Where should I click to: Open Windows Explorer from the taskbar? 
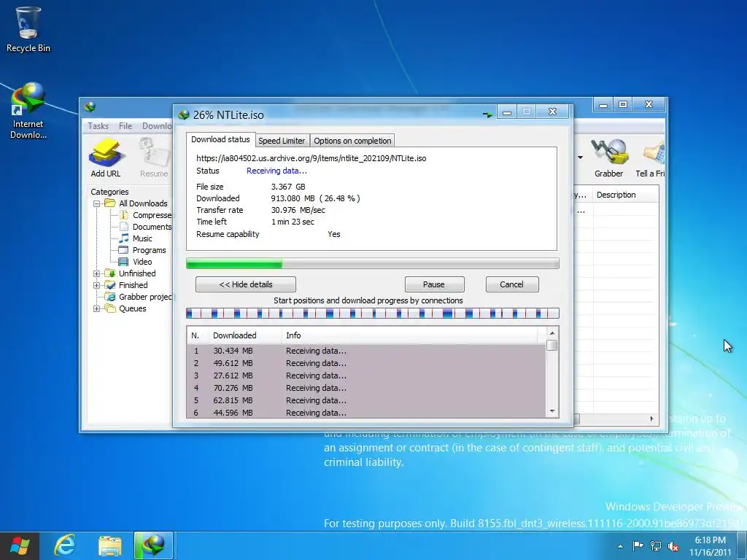(x=109, y=545)
